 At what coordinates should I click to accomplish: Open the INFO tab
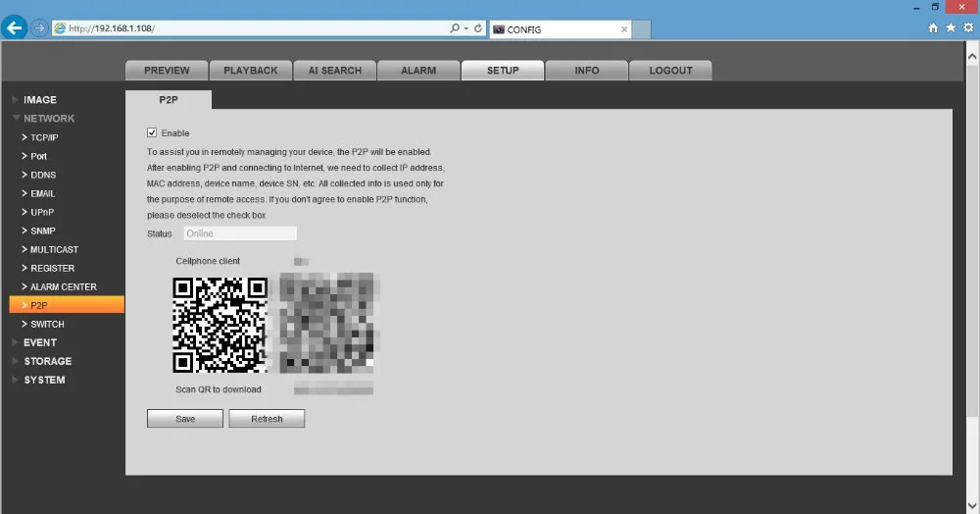[587, 71]
